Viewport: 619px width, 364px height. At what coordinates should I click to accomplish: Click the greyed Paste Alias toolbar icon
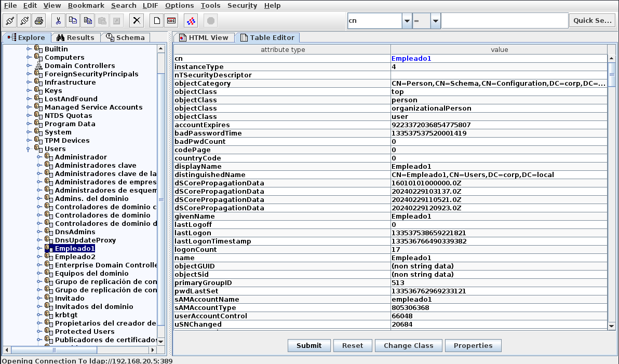pos(116,21)
